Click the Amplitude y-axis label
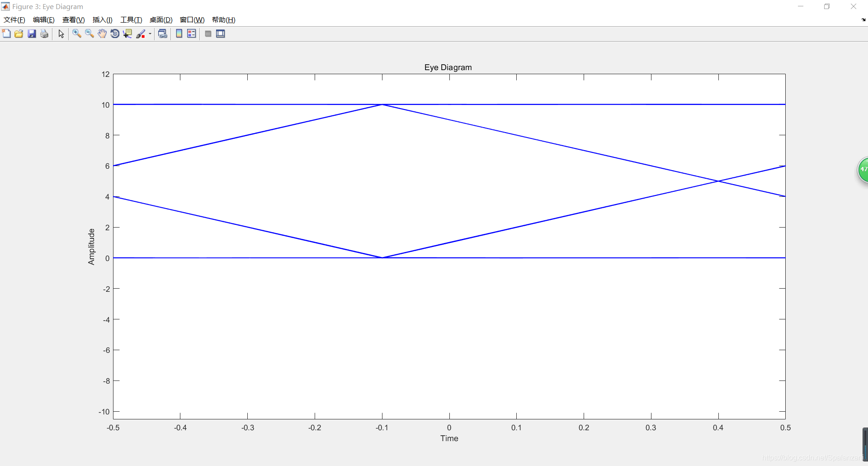 [91, 247]
